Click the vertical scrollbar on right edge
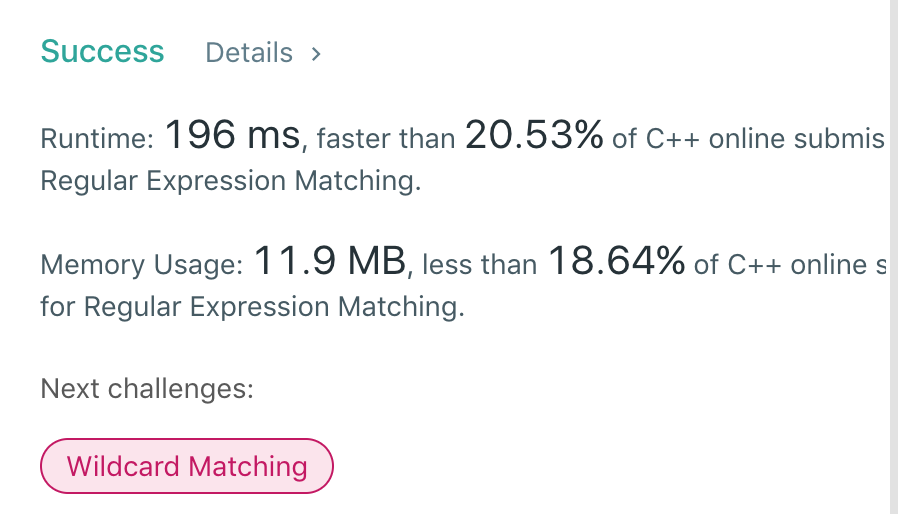The width and height of the screenshot is (898, 514). [x=893, y=257]
